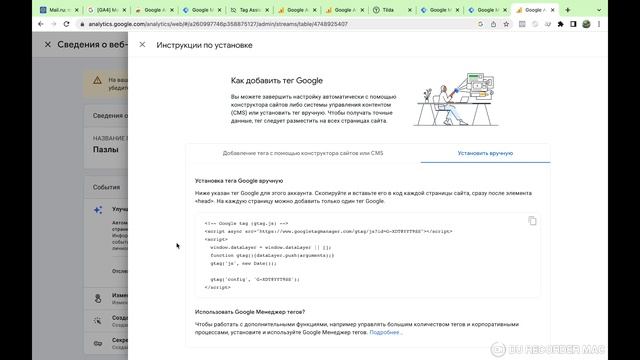Copy the Google tag code snippet

tap(532, 221)
